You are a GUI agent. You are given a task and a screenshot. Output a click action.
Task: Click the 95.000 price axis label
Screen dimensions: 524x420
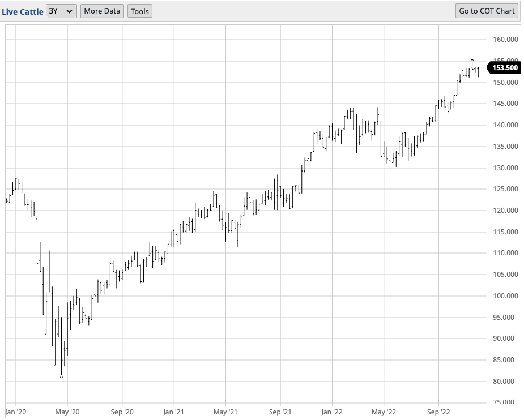coord(503,317)
